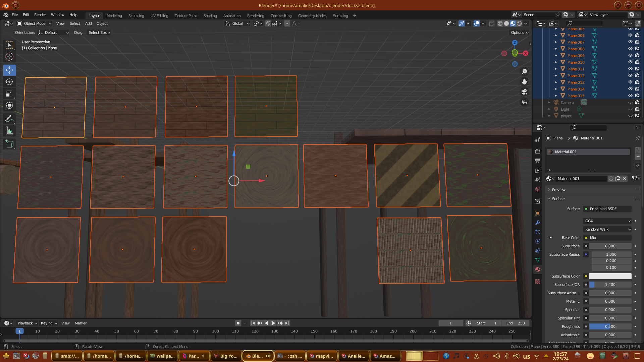Hide Plane.010 in viewport with eye icon

click(x=630, y=62)
